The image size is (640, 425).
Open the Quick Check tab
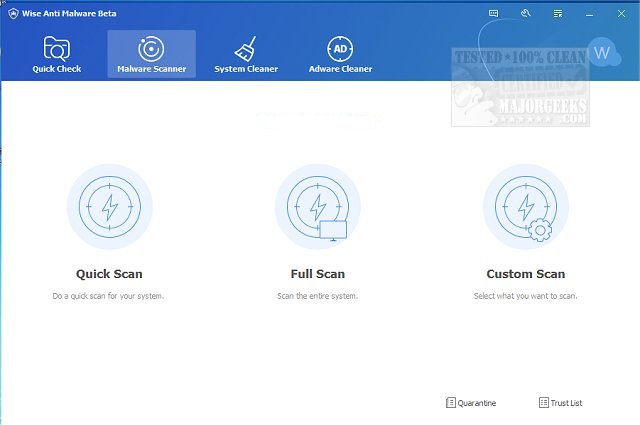[x=57, y=54]
